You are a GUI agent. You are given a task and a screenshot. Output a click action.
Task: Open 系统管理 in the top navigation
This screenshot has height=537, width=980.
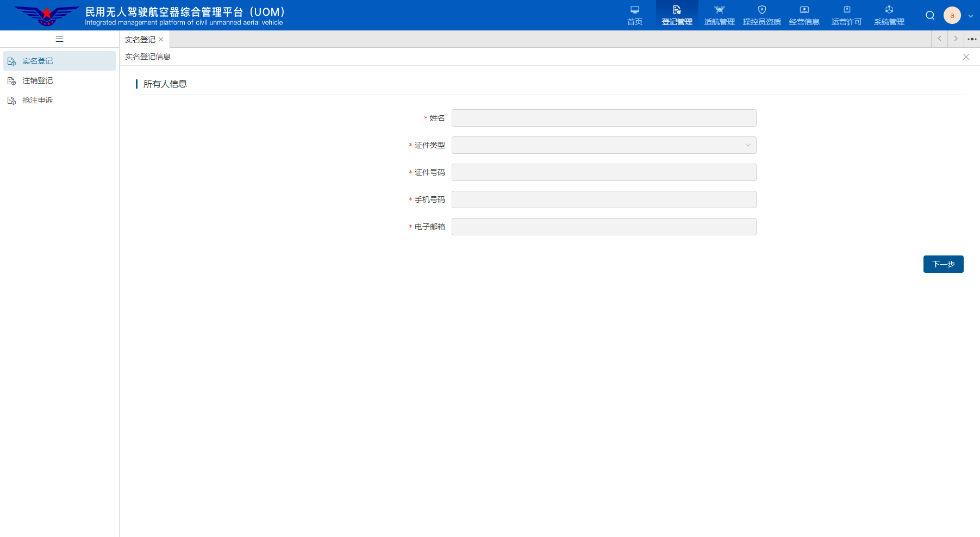pyautogui.click(x=889, y=15)
